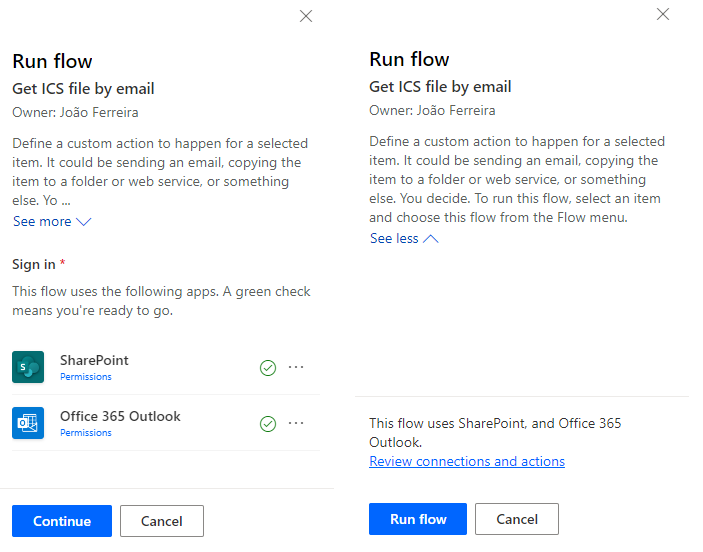The height and width of the screenshot is (552, 703).
Task: Click the SharePoint app icon
Action: point(28,367)
